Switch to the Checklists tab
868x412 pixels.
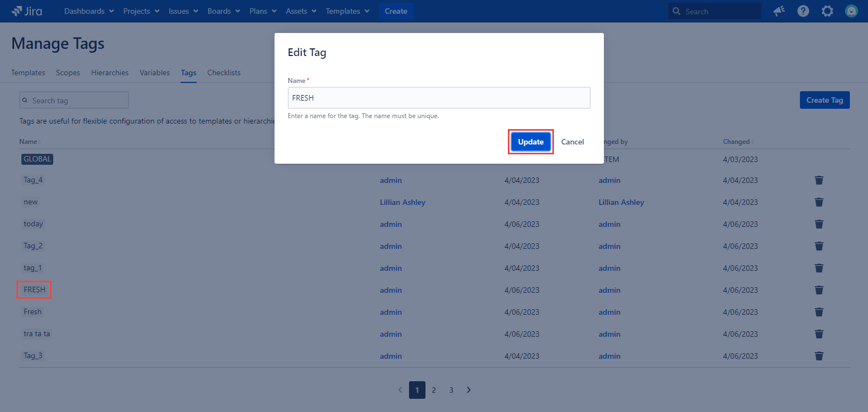[x=223, y=73]
